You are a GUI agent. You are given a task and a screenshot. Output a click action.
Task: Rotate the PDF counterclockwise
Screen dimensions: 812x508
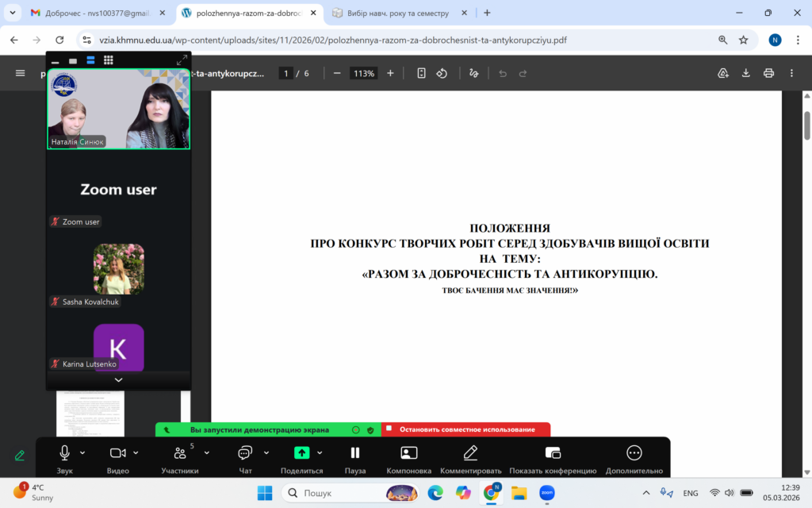click(442, 73)
